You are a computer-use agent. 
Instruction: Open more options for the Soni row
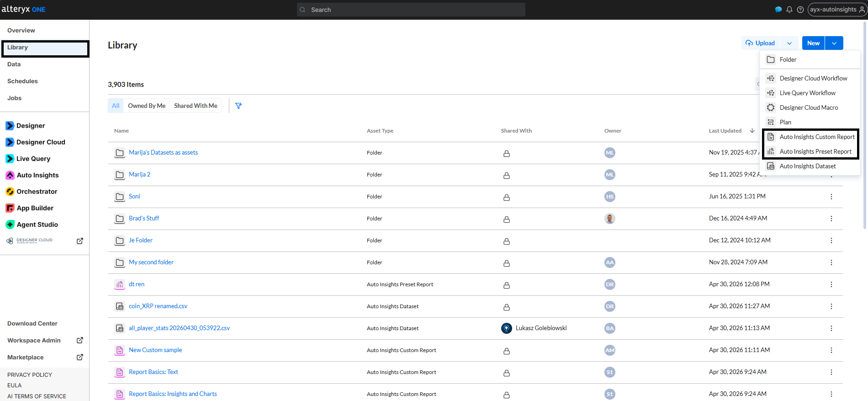coord(831,197)
